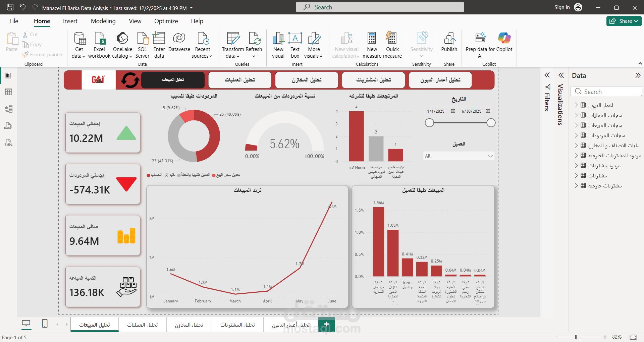This screenshot has height=342, width=644.
Task: Expand the سجلات المردودات table
Action: [x=576, y=135]
